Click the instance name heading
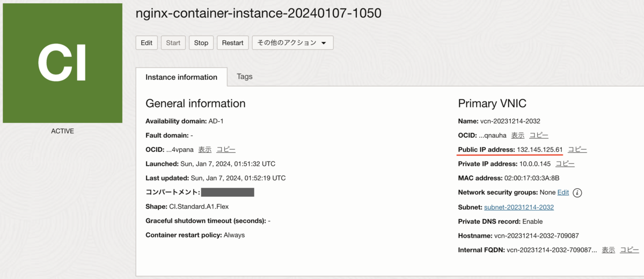Screen dimensions: 644x279 (259, 14)
